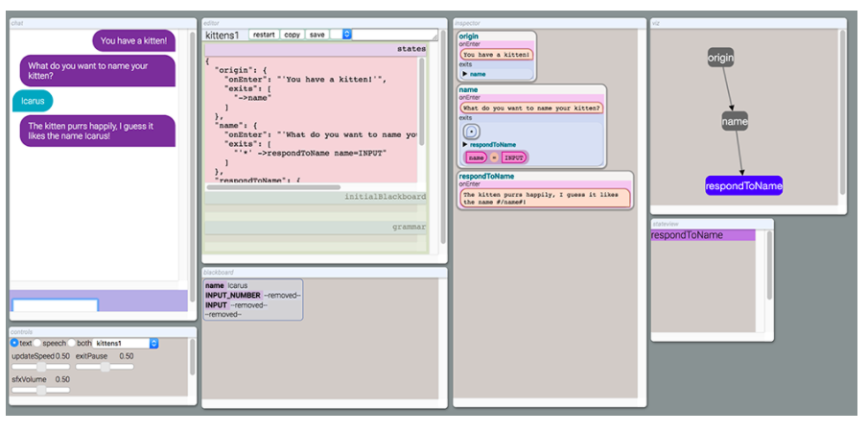
Task: Open the initialBlackboard section header
Action: [x=316, y=197]
